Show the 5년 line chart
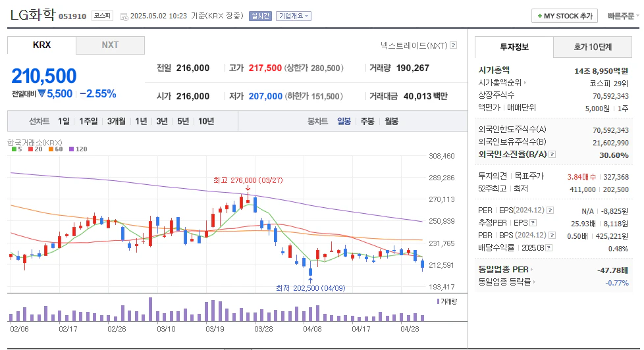 tap(183, 121)
